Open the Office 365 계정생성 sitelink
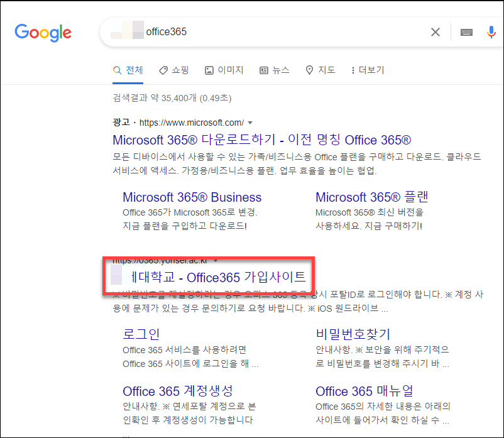Image resolution: width=504 pixels, height=438 pixels. click(x=177, y=391)
